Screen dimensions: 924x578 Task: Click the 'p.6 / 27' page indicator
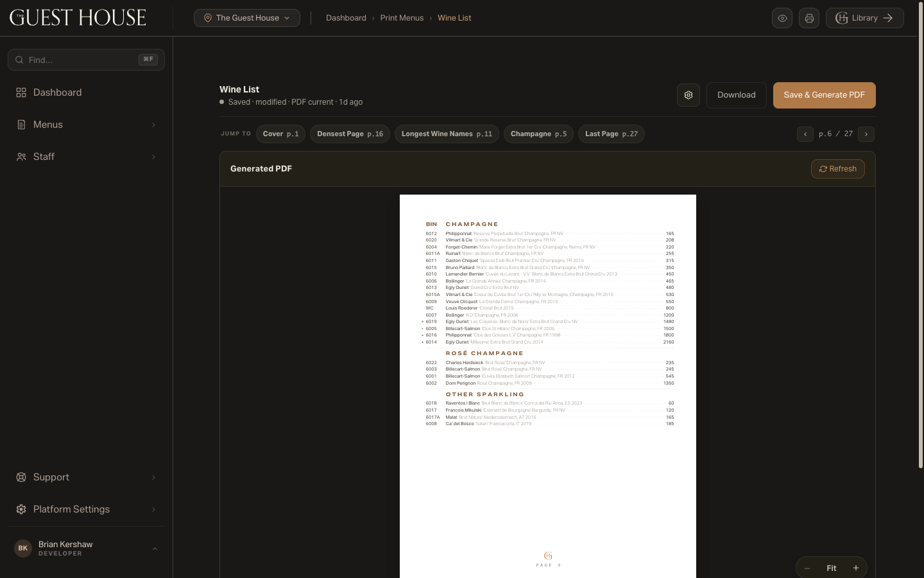[835, 134]
